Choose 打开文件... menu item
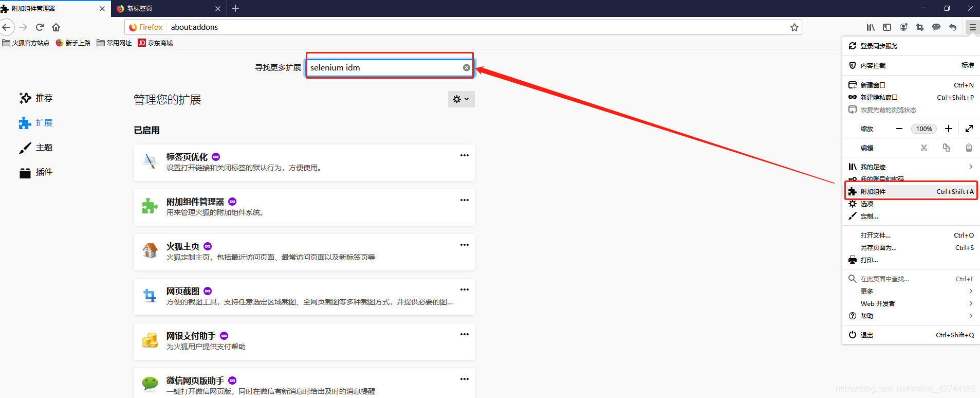The width and height of the screenshot is (980, 398). (x=911, y=235)
